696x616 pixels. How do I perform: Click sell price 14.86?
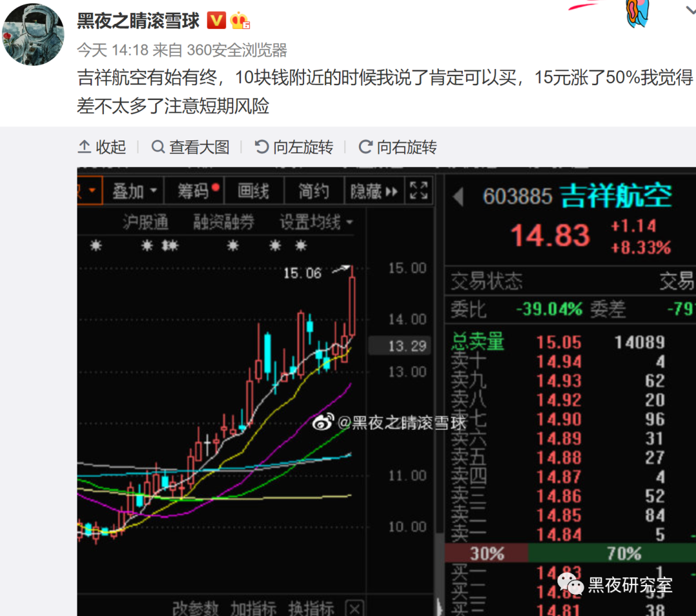[559, 496]
